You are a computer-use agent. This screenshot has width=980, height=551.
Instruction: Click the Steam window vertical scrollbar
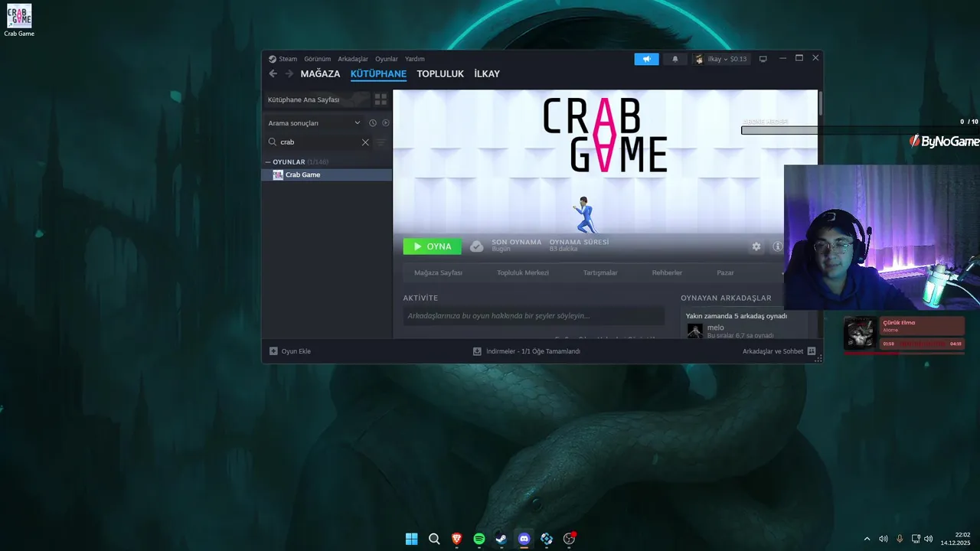point(821,103)
